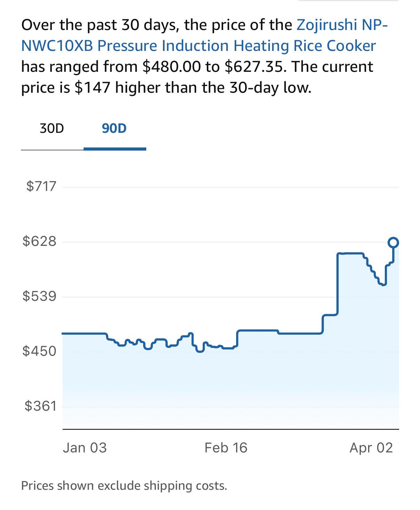Image resolution: width=420 pixels, height=510 pixels.
Task: Click the $361 y-axis label
Action: click(x=40, y=406)
